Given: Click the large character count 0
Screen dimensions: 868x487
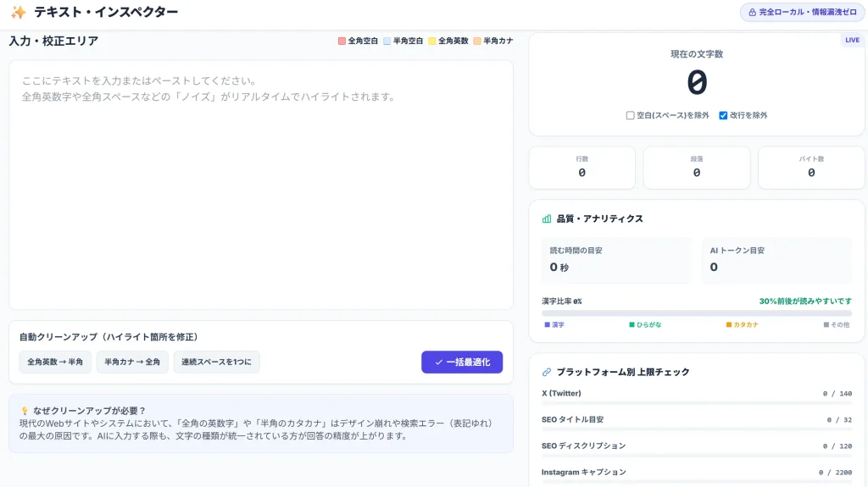Looking at the screenshot, I should (x=697, y=82).
